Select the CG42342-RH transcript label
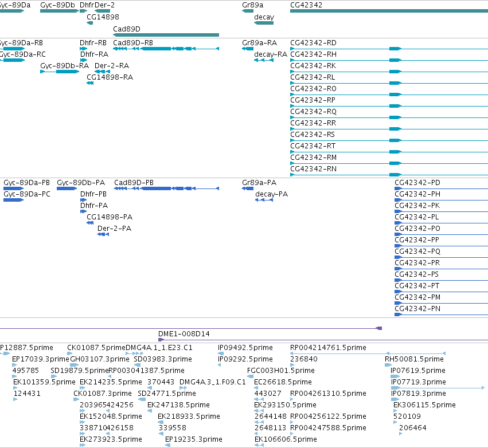 pos(314,54)
